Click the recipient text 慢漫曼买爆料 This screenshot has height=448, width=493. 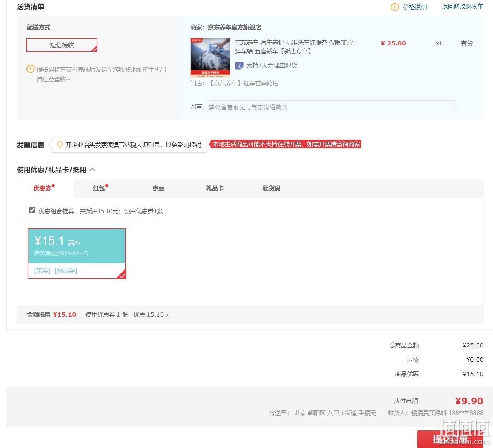(429, 413)
